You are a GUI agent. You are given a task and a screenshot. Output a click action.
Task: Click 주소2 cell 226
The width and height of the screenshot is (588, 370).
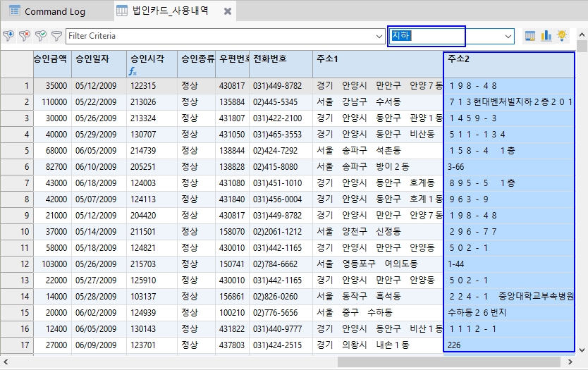(x=509, y=345)
